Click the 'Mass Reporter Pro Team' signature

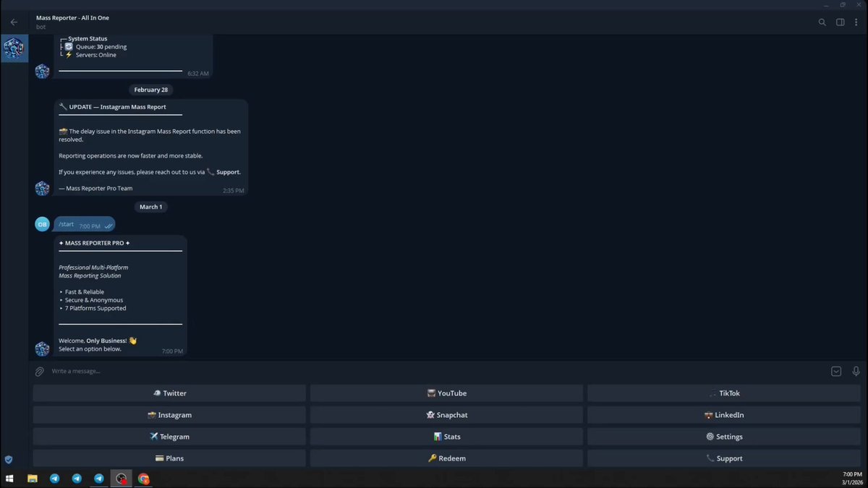95,188
